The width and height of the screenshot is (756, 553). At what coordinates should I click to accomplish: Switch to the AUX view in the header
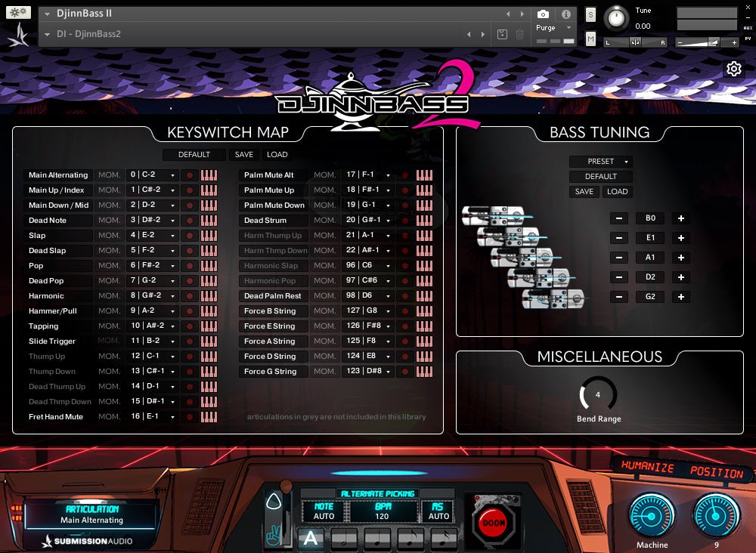(x=748, y=28)
